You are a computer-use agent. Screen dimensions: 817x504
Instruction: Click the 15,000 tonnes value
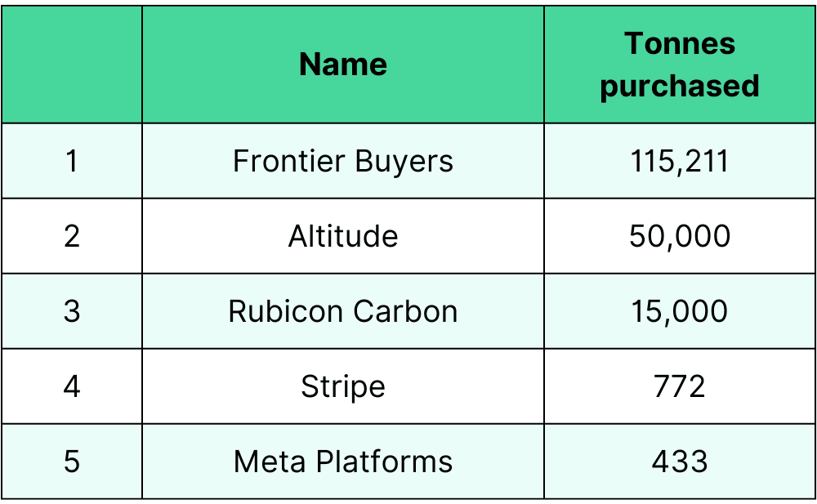point(680,311)
